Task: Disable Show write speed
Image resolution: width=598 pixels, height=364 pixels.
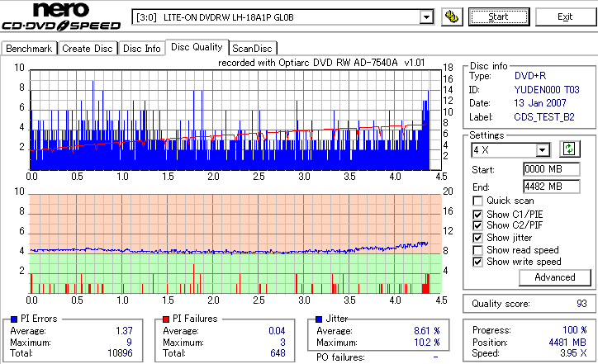Action: pos(477,262)
